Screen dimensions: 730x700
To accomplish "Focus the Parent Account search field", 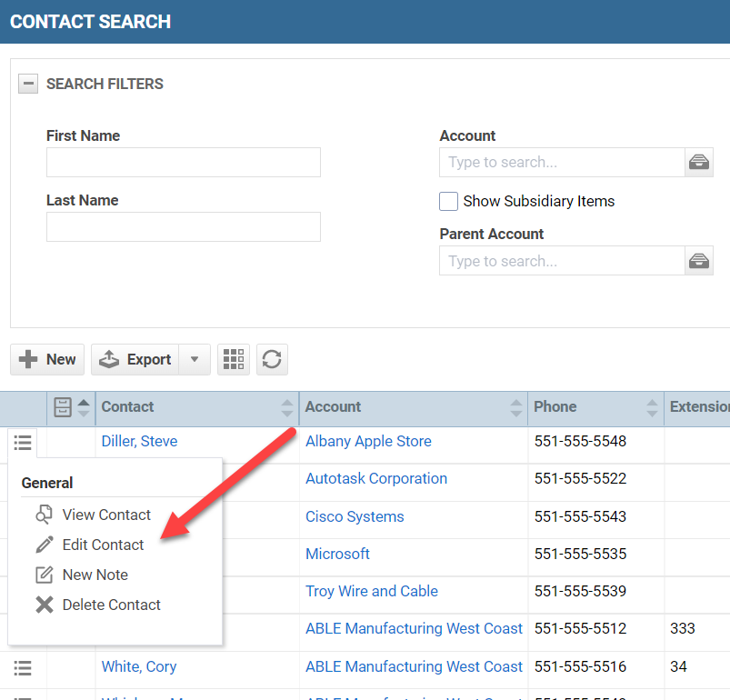I will [x=562, y=261].
